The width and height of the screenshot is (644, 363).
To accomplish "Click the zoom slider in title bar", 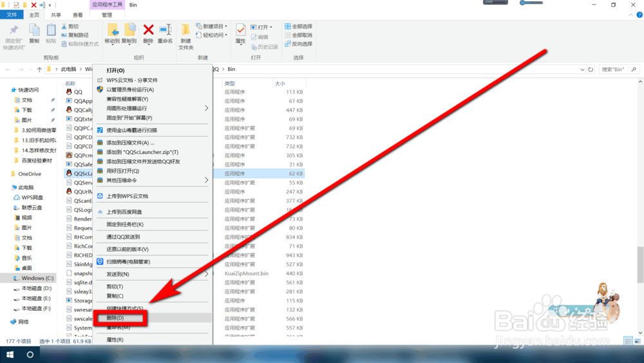I will click(x=531, y=3).
